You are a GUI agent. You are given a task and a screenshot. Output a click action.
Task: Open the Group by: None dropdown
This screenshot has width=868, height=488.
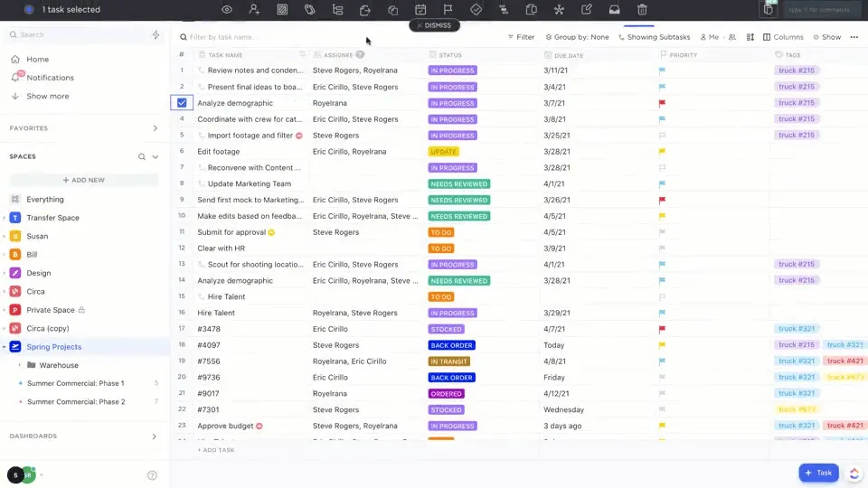[577, 37]
